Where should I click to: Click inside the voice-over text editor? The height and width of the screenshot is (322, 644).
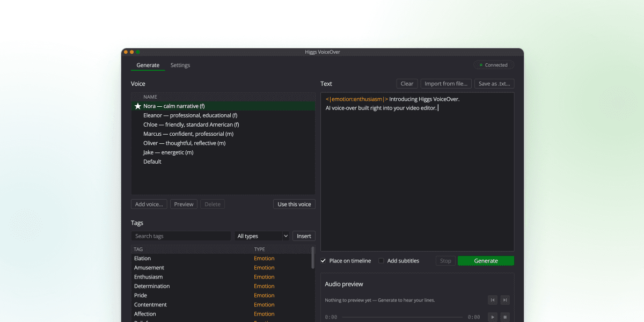tap(417, 172)
